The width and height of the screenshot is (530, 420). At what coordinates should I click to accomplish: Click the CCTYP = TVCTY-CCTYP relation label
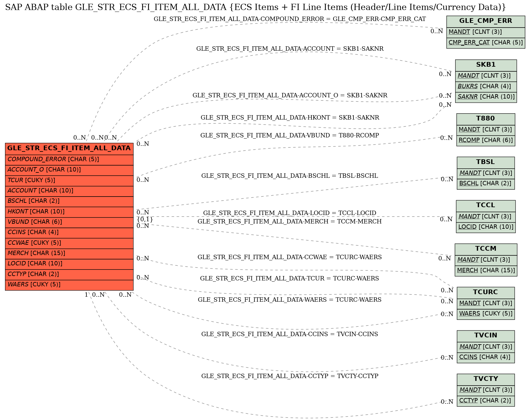(290, 376)
